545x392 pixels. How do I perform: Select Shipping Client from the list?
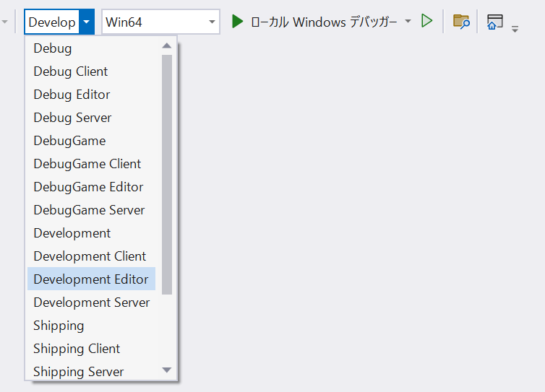point(91,348)
